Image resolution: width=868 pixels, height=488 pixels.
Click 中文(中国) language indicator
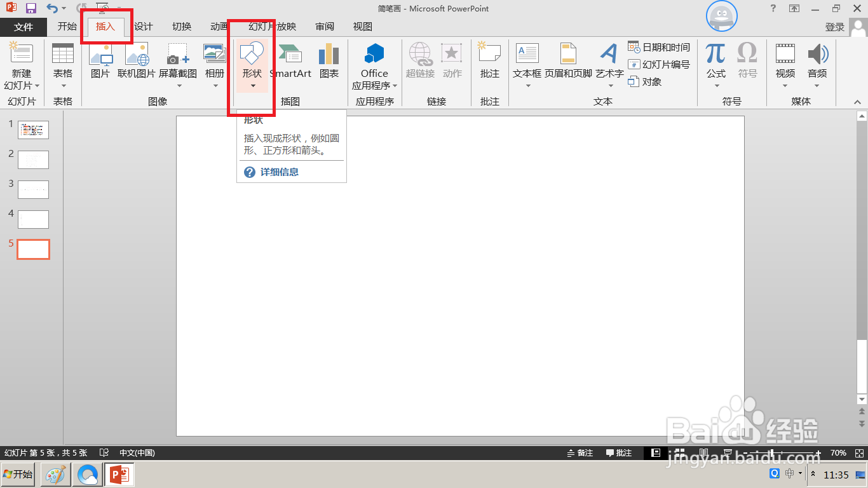137,453
